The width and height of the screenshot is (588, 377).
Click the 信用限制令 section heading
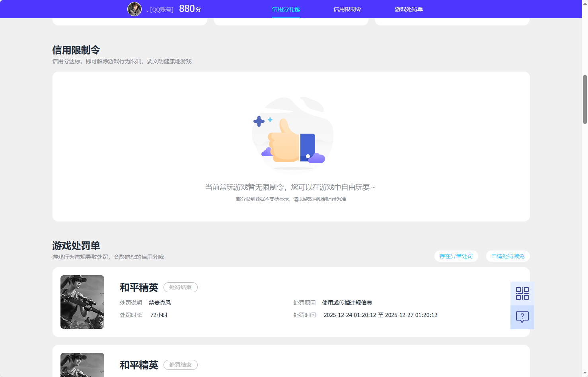pyautogui.click(x=76, y=50)
